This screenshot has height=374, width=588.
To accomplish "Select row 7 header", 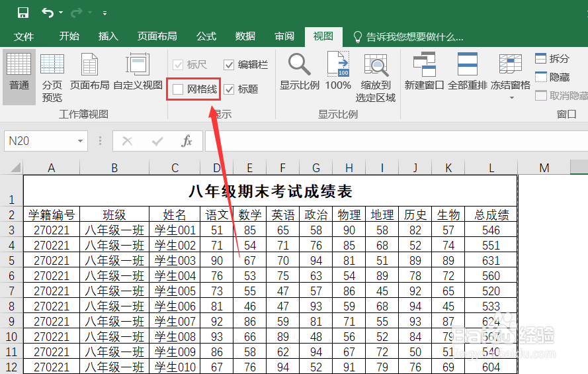I will (12, 291).
